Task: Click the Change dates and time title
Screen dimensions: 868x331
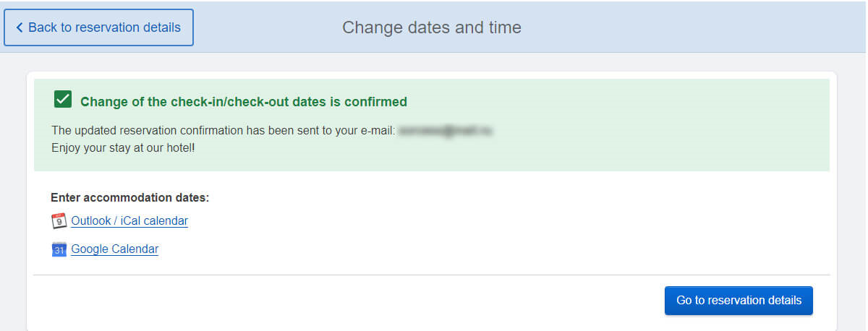Action: [432, 27]
